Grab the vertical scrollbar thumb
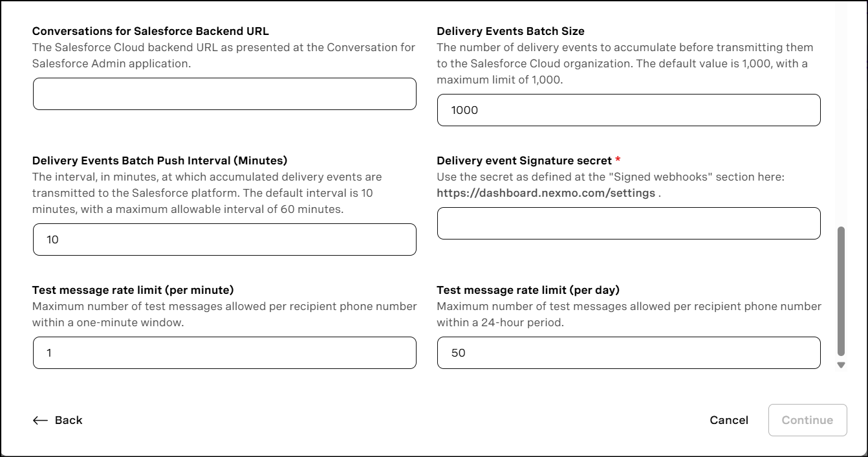Viewport: 868px width, 457px height. [x=841, y=291]
